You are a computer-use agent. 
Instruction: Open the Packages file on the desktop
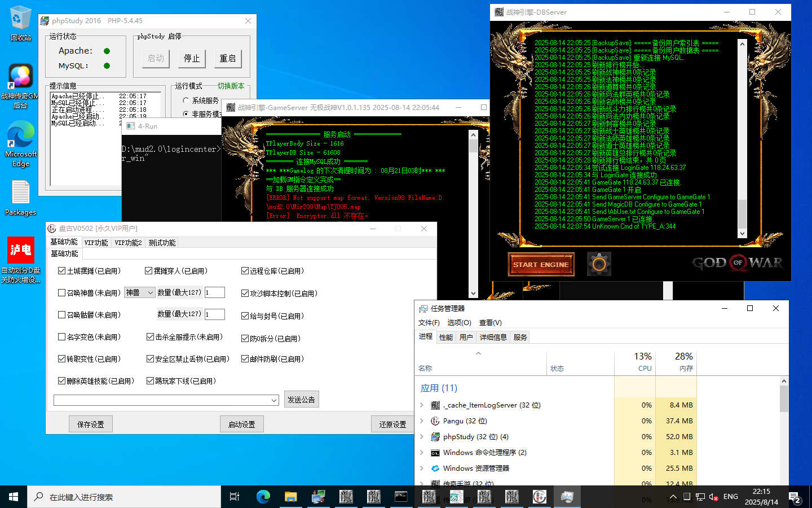pyautogui.click(x=20, y=198)
